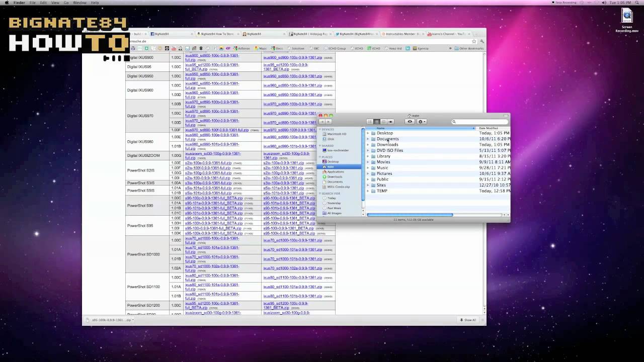The image size is (644, 362).
Task: Collapse the PLACES sidebar section
Action: point(320,157)
